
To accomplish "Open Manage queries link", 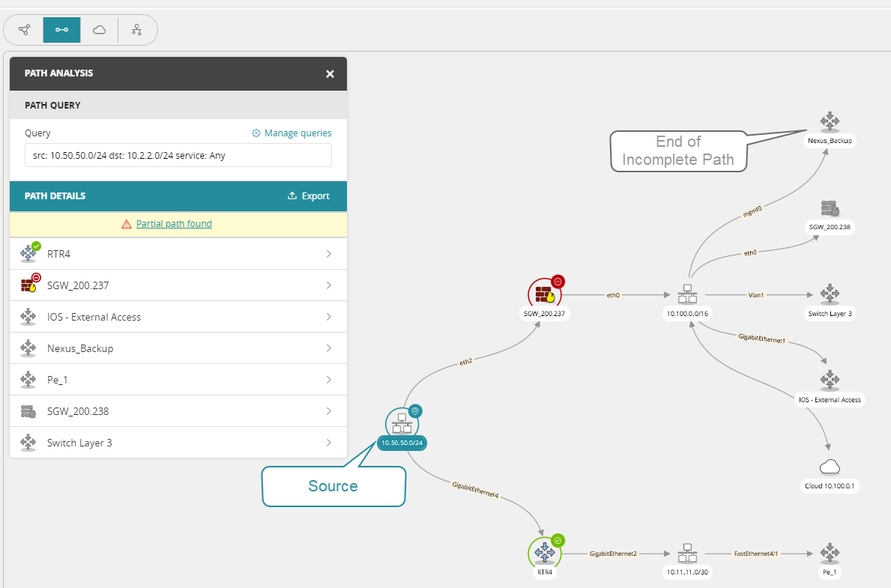I will click(292, 133).
